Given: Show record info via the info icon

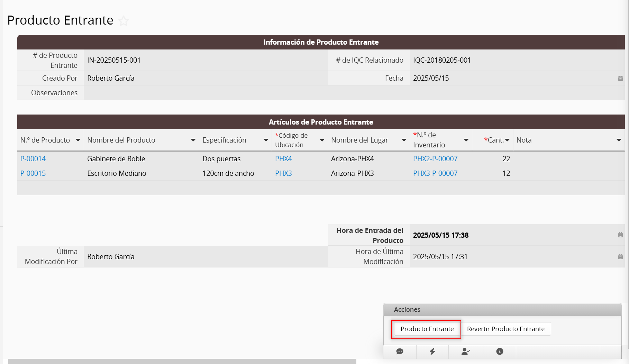Looking at the screenshot, I should (x=500, y=352).
